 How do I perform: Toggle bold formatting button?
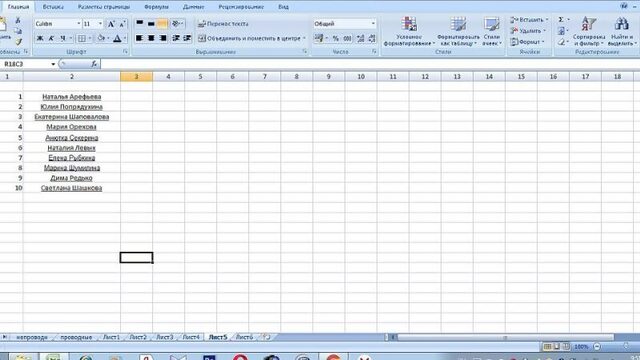coord(40,38)
